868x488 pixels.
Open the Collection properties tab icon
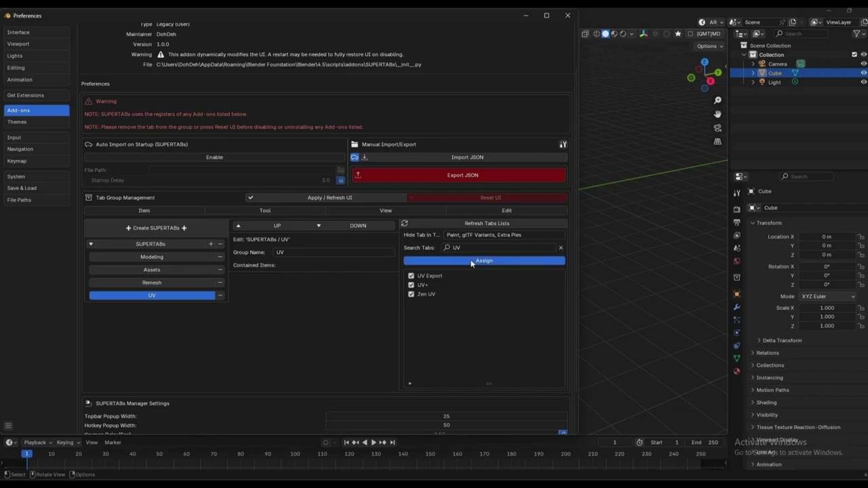pyautogui.click(x=737, y=277)
